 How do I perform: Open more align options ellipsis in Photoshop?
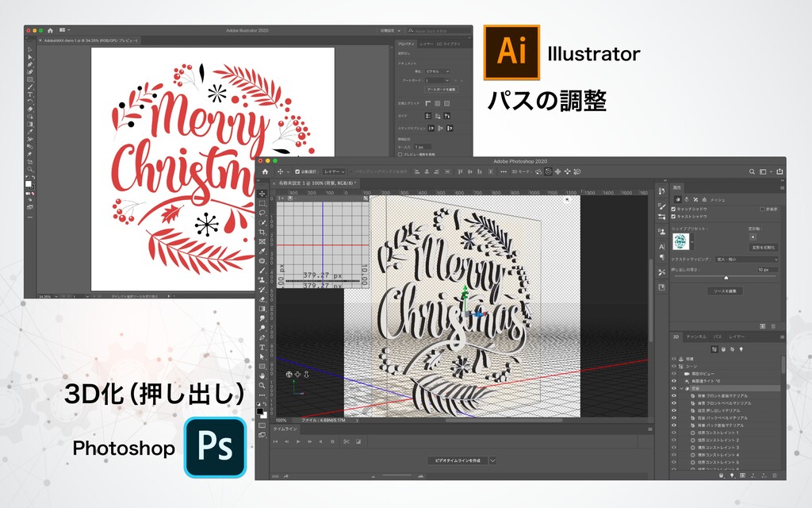pyautogui.click(x=503, y=171)
